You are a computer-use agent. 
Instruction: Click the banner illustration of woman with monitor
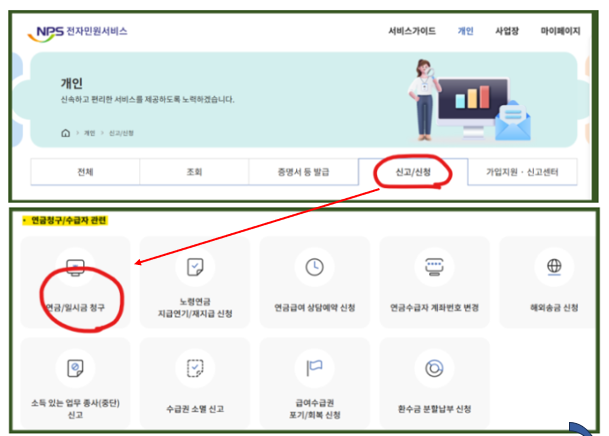pos(469,100)
